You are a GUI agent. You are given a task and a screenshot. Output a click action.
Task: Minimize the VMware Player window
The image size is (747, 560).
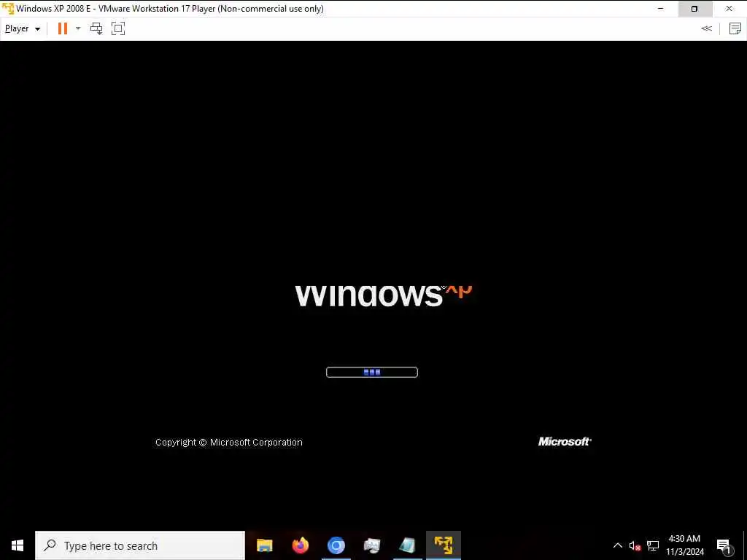(x=660, y=9)
